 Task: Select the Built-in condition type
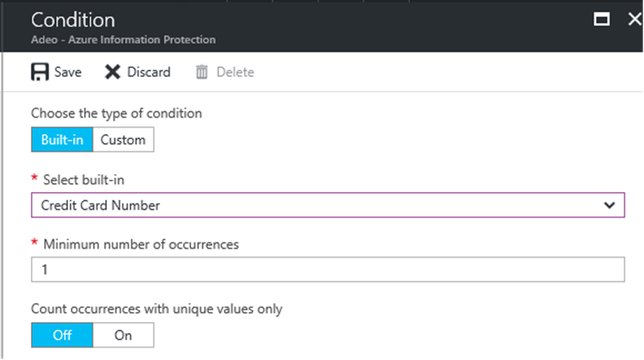tap(62, 140)
